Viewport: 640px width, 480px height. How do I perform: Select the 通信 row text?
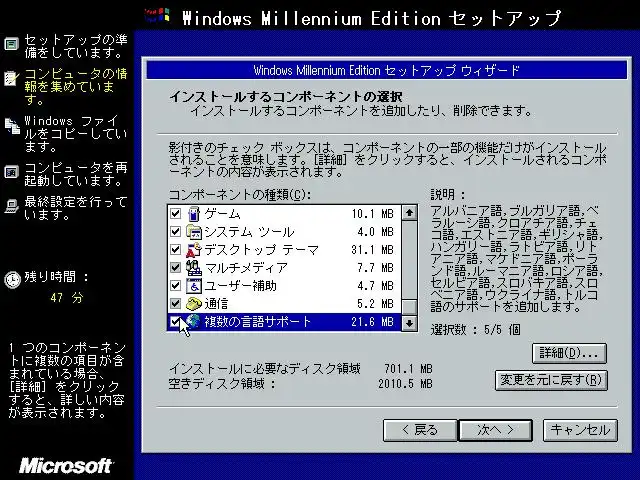click(x=216, y=304)
